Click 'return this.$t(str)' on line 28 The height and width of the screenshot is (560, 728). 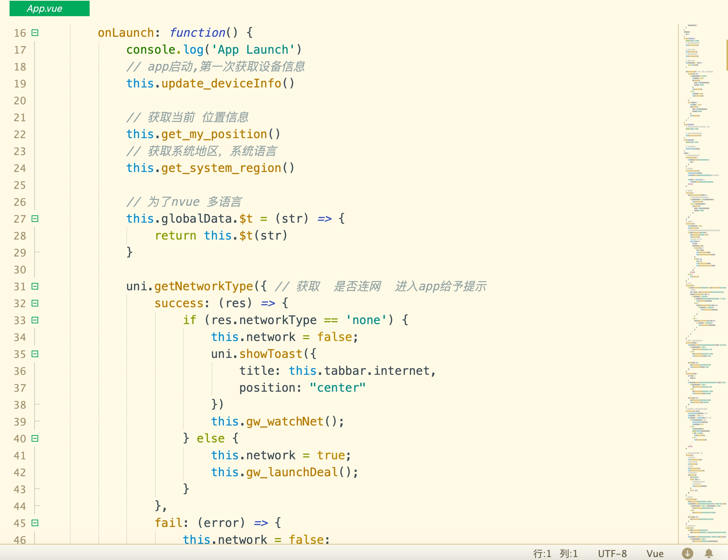221,236
